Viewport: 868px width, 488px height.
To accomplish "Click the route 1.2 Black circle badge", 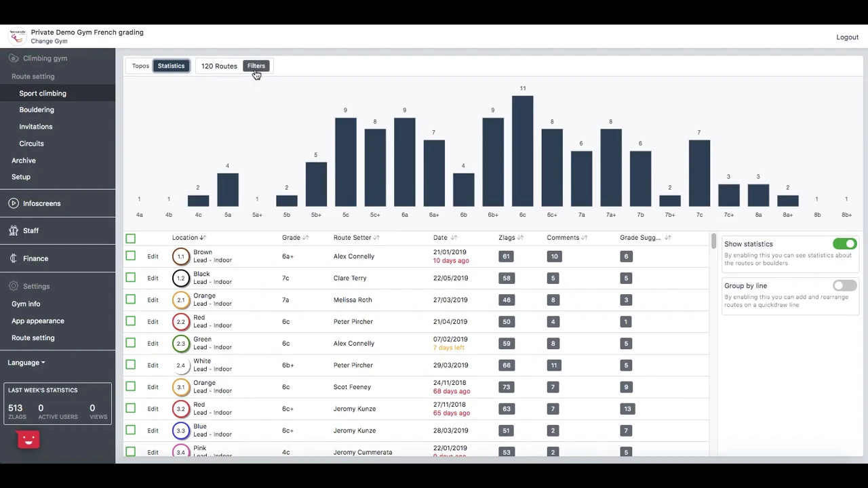I will tap(180, 278).
